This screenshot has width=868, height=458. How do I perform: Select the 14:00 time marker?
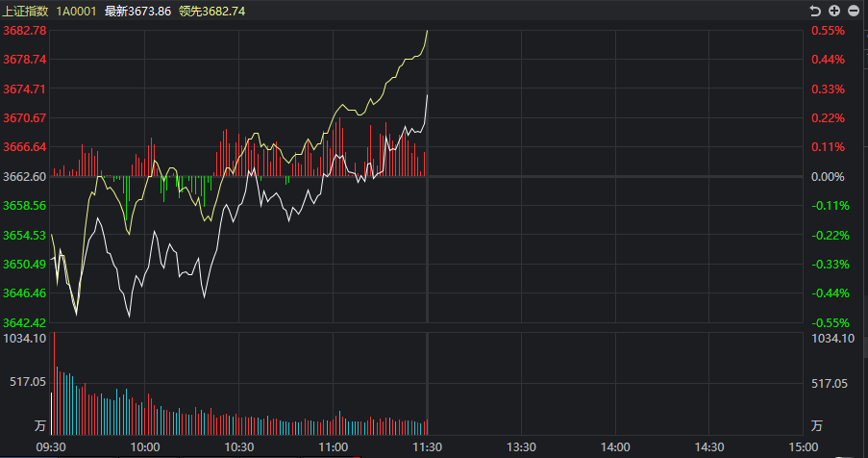point(615,447)
